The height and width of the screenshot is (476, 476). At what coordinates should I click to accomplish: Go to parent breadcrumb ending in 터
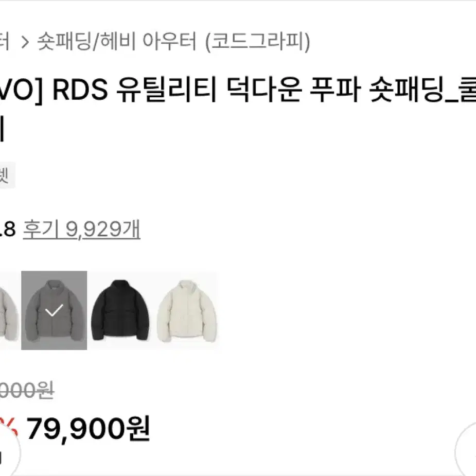click(x=5, y=41)
